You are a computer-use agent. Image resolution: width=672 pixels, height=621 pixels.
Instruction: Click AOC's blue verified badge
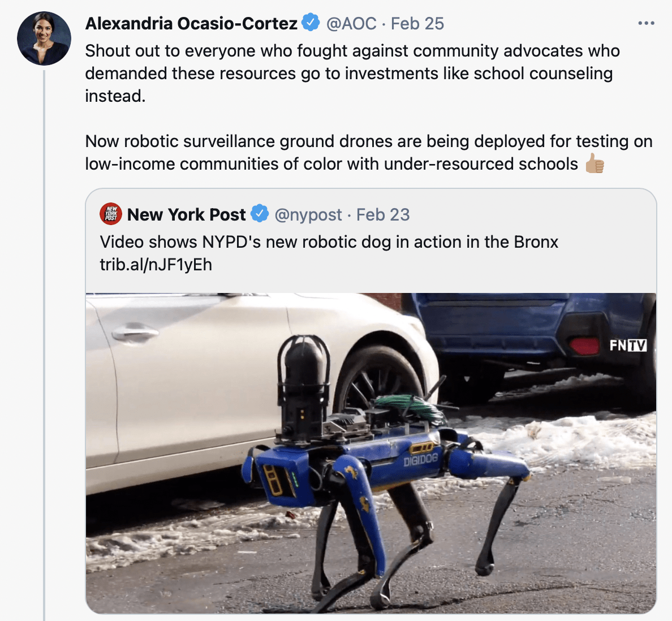[x=311, y=22]
